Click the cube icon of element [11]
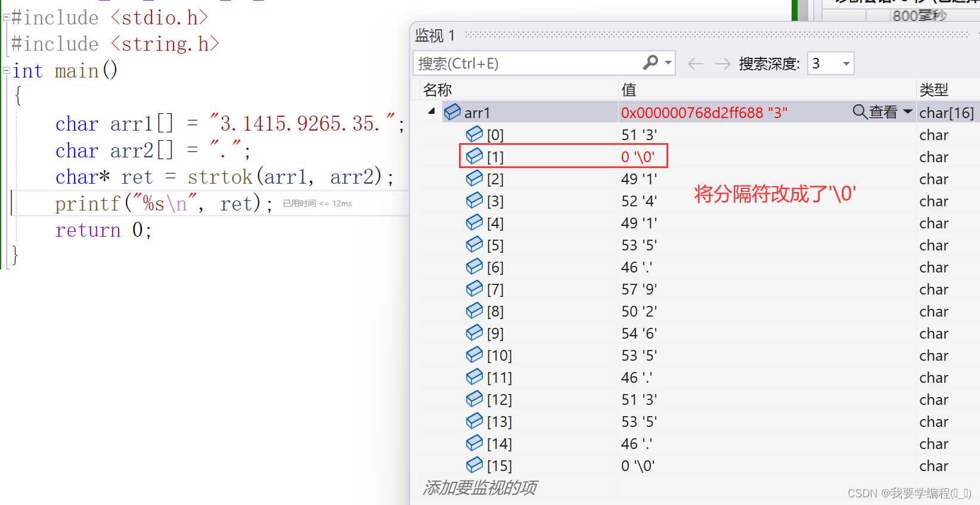Screen dimensions: 980x505 [475, 377]
